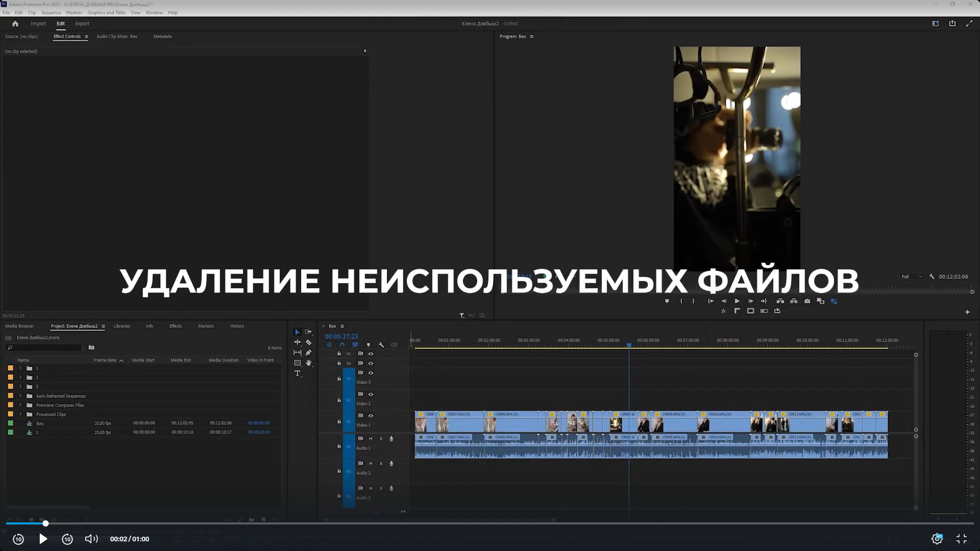The image size is (980, 551).
Task: Click on Бег clip in Project panel
Action: pos(39,422)
